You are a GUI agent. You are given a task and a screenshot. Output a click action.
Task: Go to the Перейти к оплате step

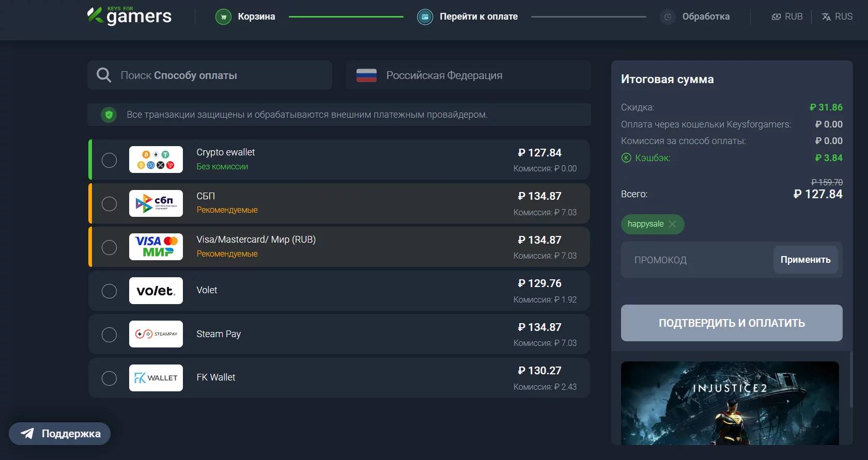(467, 17)
